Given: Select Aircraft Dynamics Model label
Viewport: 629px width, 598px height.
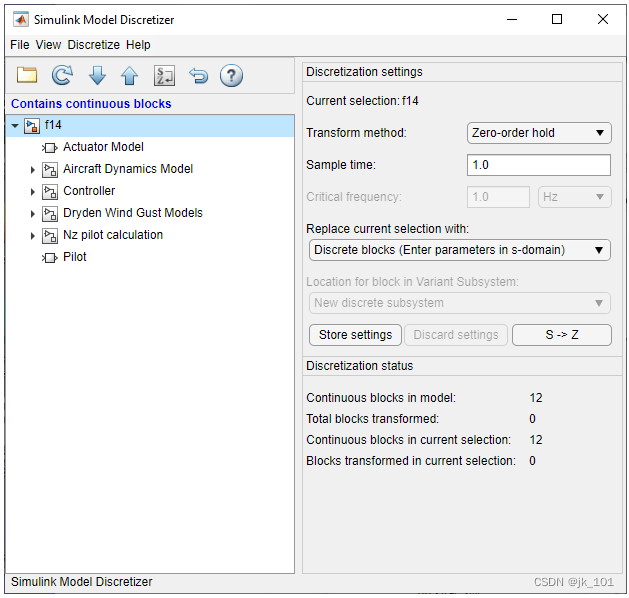Looking at the screenshot, I should click(128, 169).
